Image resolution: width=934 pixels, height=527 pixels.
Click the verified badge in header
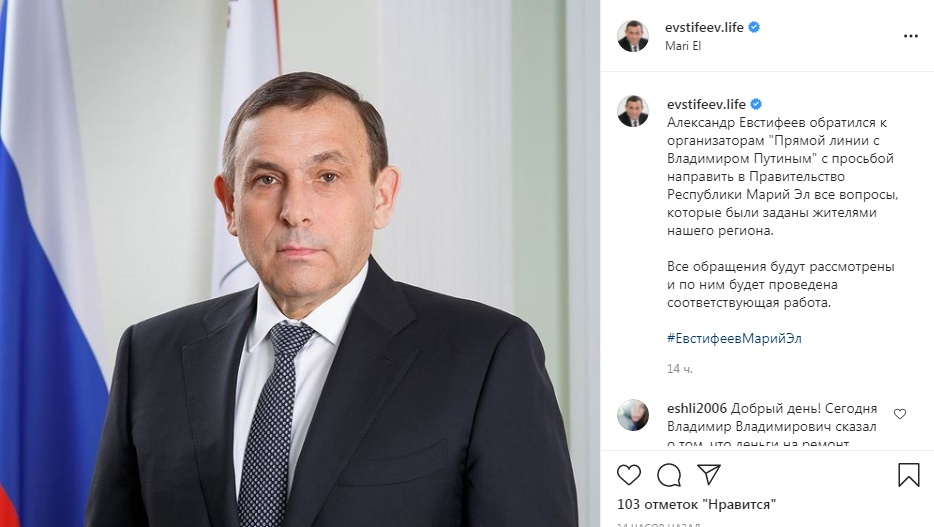click(754, 27)
